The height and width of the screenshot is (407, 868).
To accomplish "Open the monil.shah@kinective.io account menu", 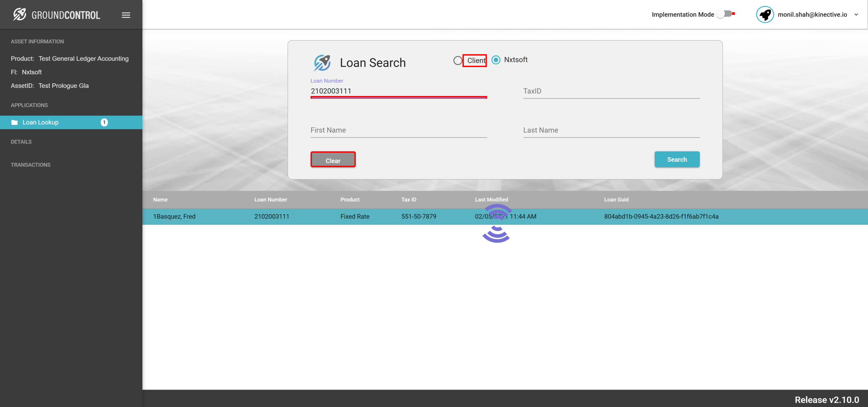I will click(812, 15).
